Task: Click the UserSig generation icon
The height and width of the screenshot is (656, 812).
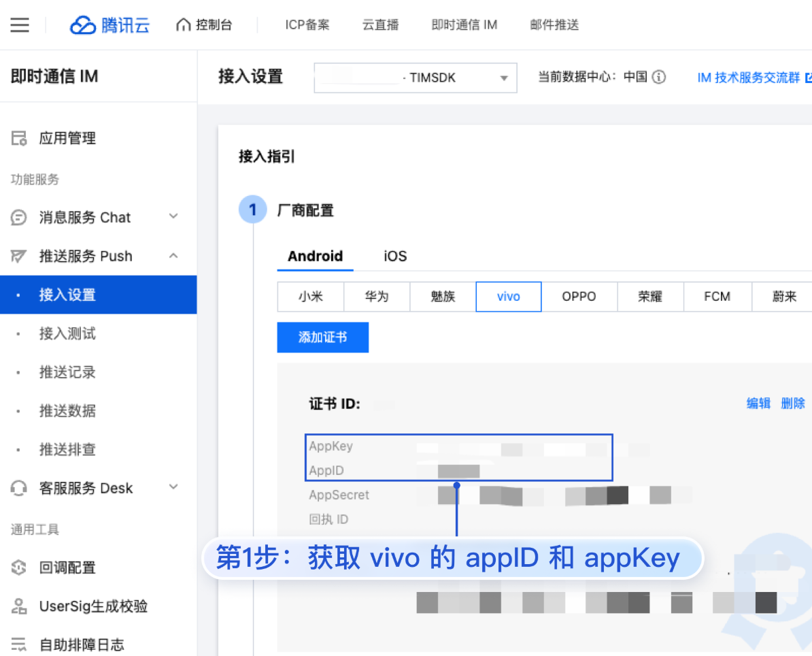Action: [x=19, y=606]
